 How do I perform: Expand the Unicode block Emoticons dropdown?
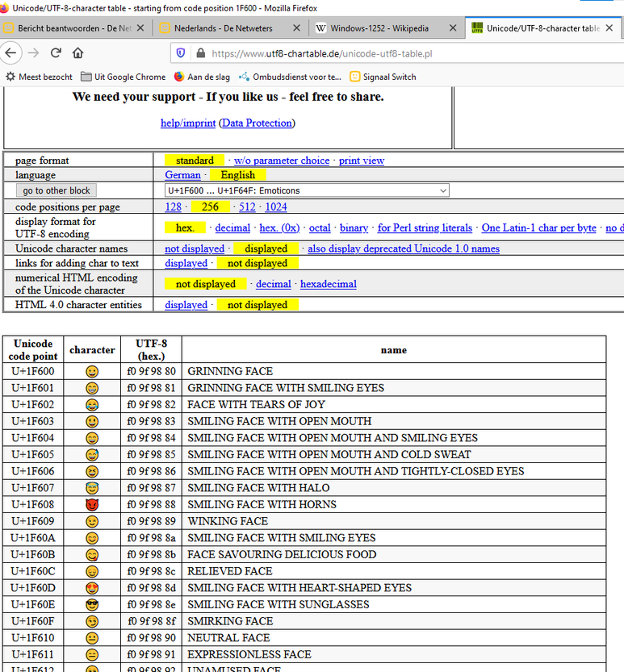coord(306,190)
